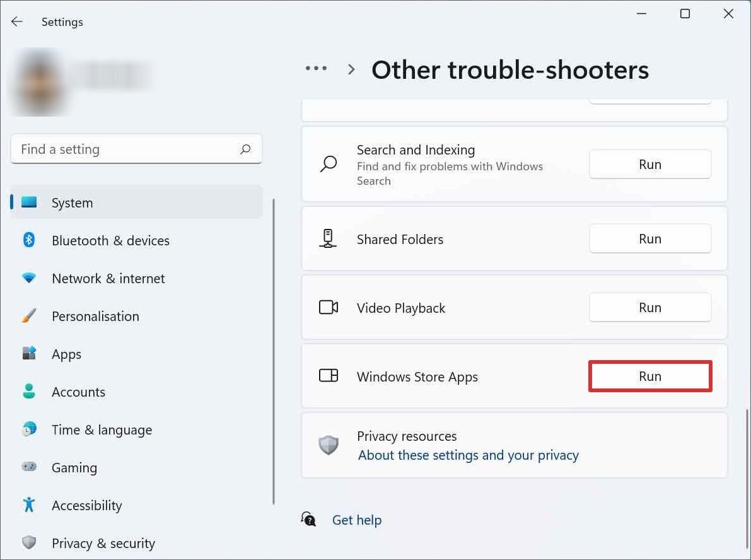Viewport: 751px width, 560px height.
Task: Run the Video Playback troubleshooter
Action: coord(650,308)
